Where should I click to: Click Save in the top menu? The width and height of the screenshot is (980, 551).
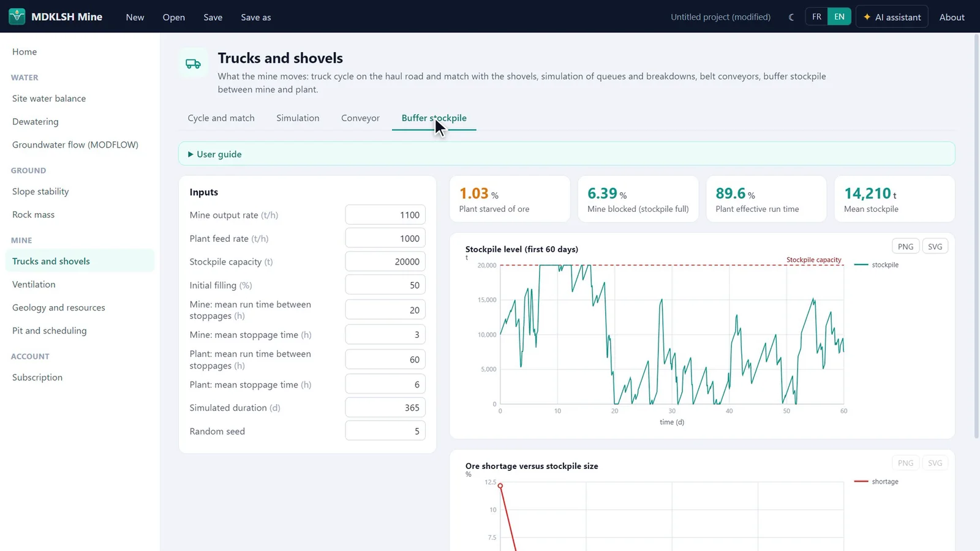point(213,17)
